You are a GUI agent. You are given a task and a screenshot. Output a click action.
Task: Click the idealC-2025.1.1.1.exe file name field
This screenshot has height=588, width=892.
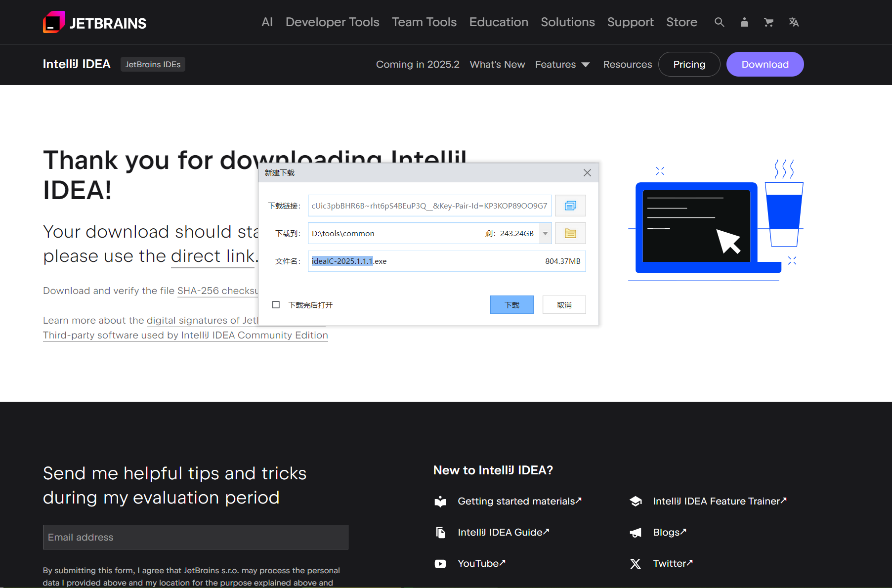(x=447, y=261)
